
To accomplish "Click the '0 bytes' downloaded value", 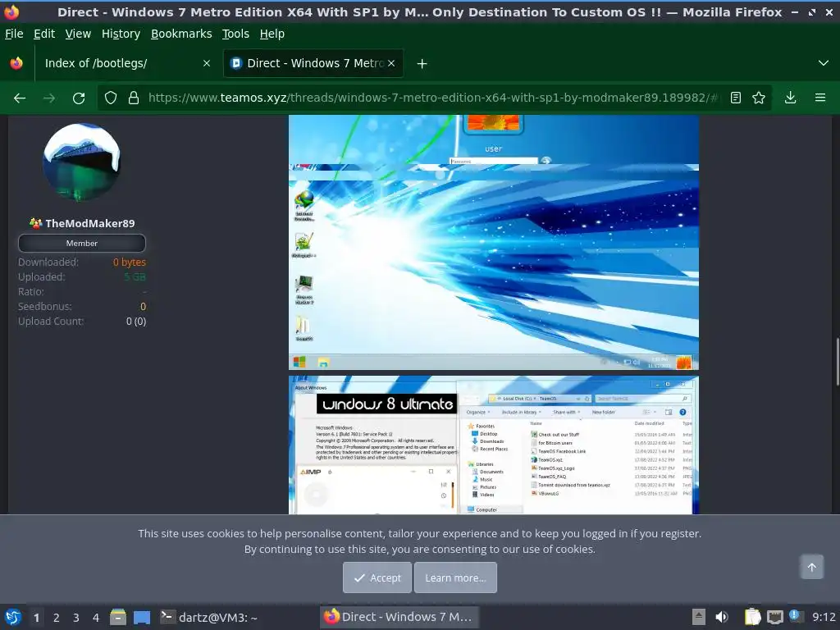I will tap(129, 262).
